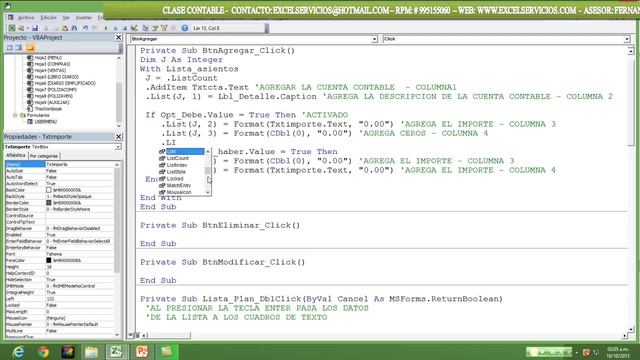This screenshot has width=640, height=360.
Task: Open the BtnAgregar object dropdown
Action: tap(374, 39)
